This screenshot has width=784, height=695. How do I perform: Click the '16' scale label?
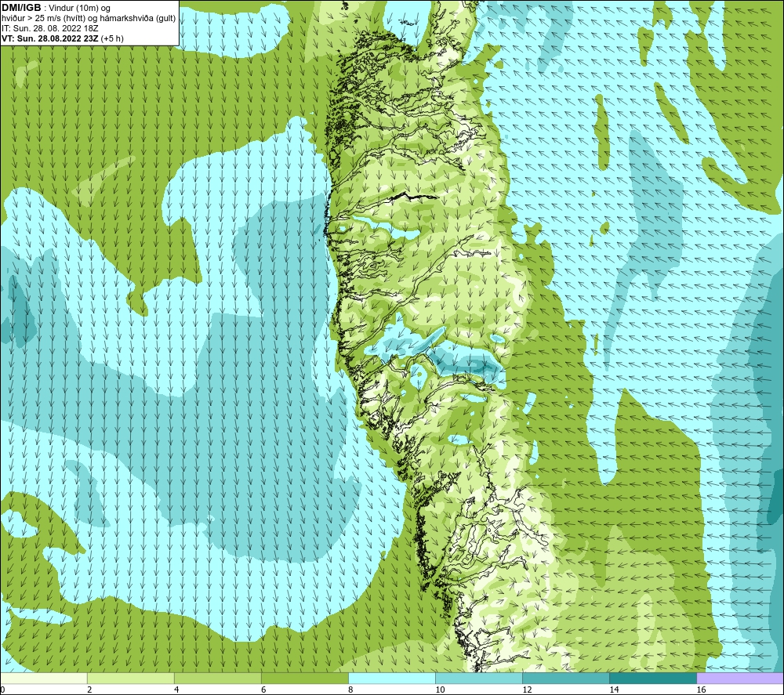click(700, 690)
